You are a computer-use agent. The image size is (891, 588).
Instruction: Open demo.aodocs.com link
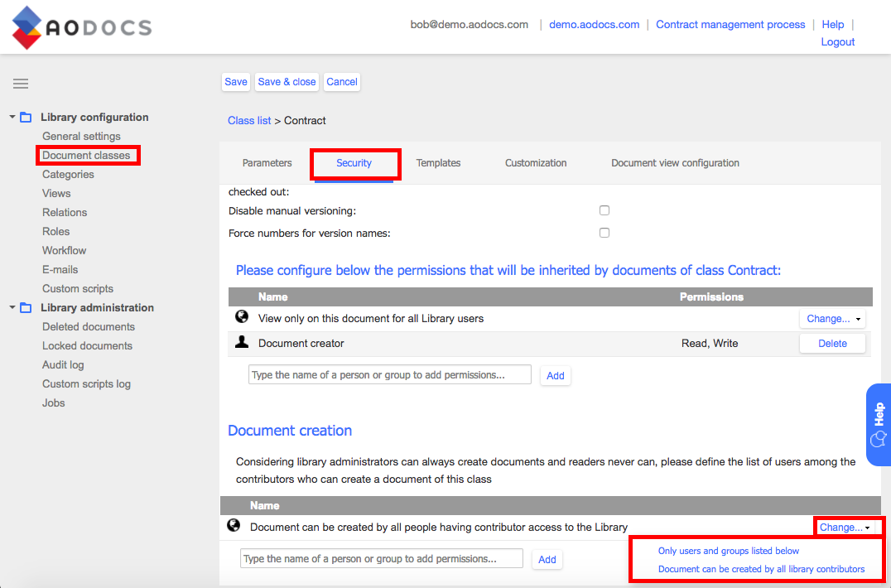point(595,24)
